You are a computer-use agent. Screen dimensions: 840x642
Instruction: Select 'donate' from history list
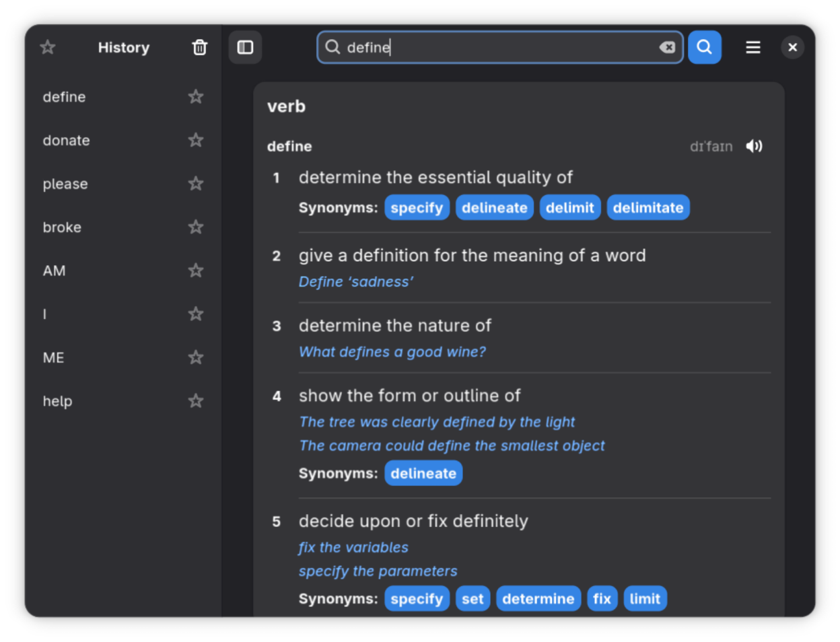tap(67, 141)
